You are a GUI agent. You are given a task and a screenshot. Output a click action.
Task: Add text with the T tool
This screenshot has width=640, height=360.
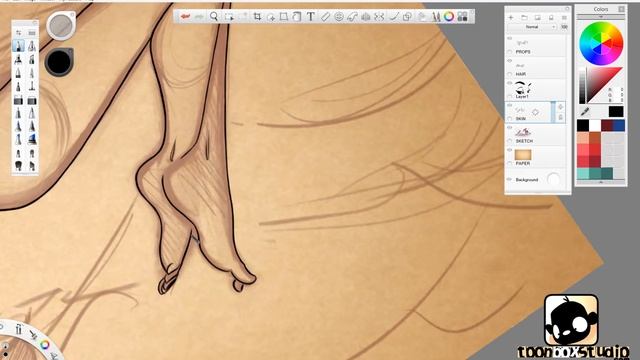pyautogui.click(x=311, y=16)
